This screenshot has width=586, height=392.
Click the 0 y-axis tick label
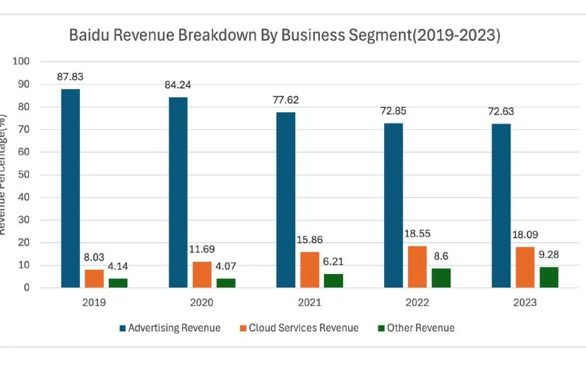(x=27, y=287)
